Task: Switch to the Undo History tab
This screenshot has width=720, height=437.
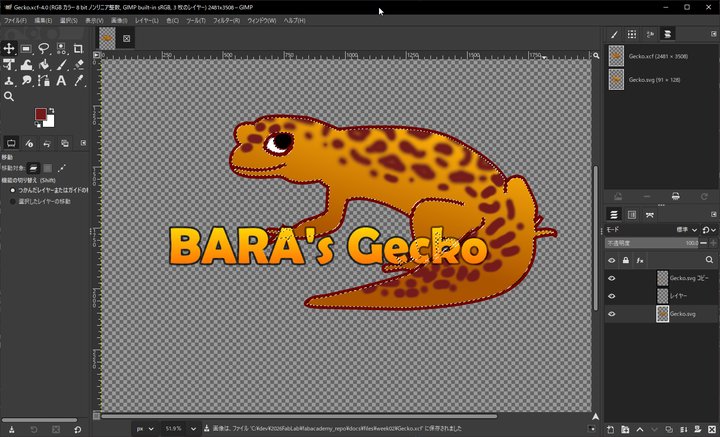Action: pyautogui.click(x=47, y=143)
